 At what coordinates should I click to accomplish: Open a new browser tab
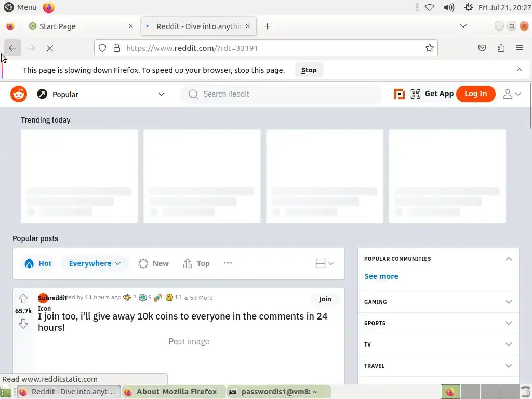tap(268, 26)
